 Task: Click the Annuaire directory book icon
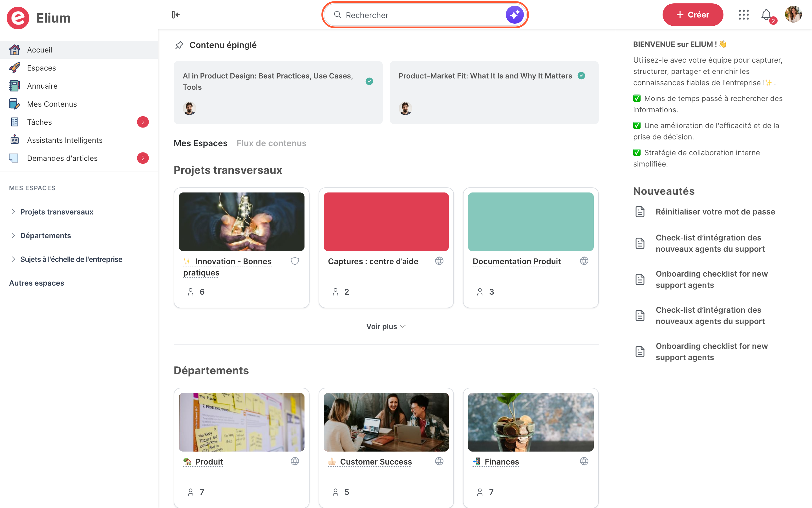click(14, 86)
